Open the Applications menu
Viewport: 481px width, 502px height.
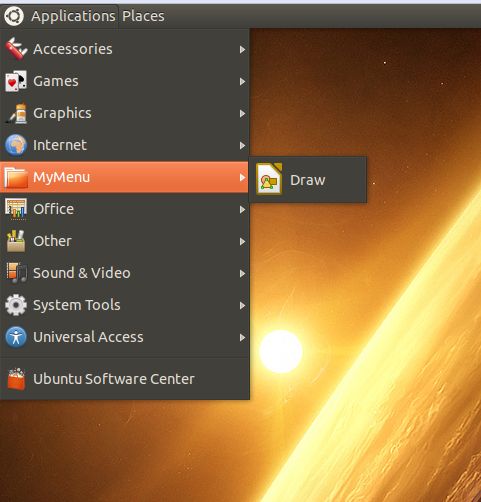pos(73,16)
